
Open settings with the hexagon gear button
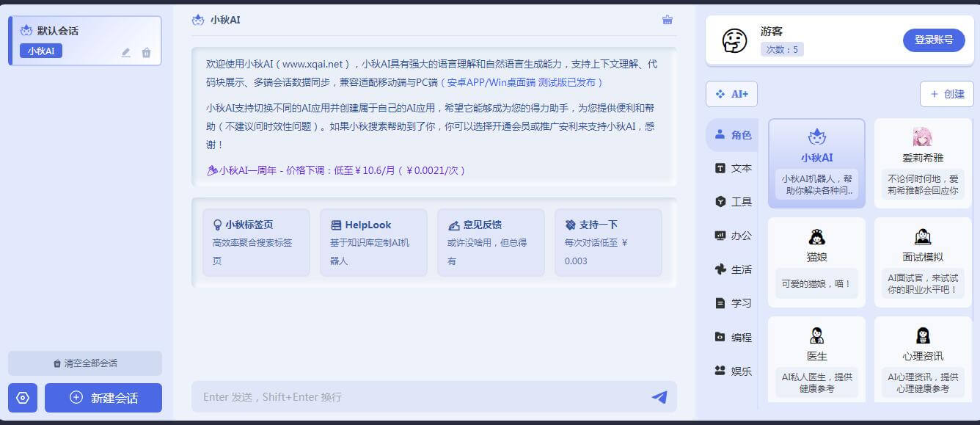23,398
